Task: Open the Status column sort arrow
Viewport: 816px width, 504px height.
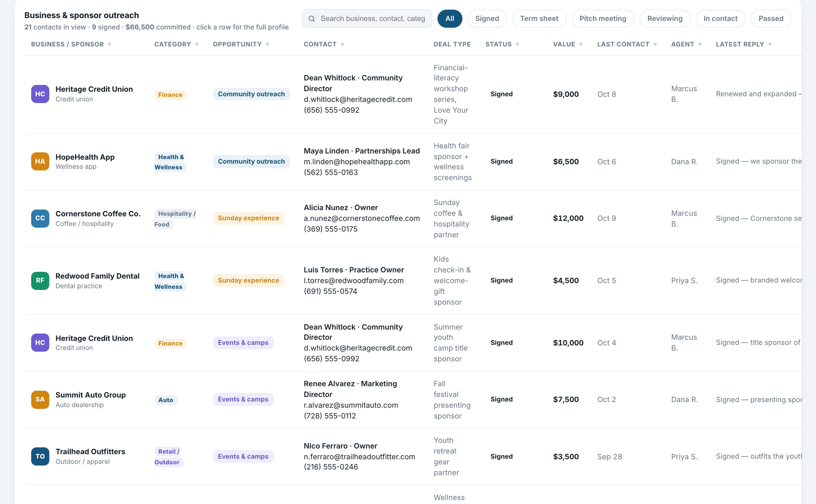Action: pyautogui.click(x=518, y=45)
